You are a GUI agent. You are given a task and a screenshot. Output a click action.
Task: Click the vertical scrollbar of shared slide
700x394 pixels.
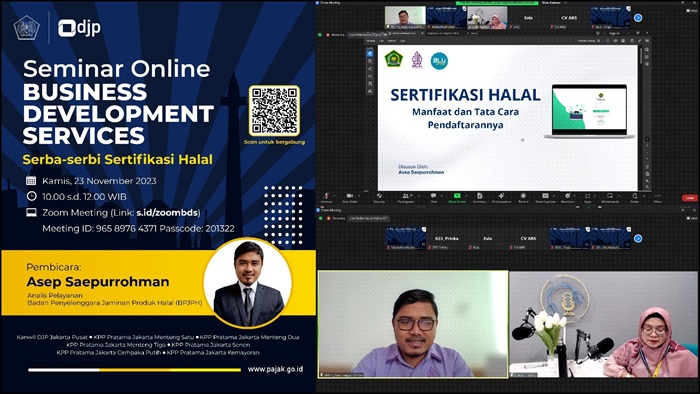642,117
